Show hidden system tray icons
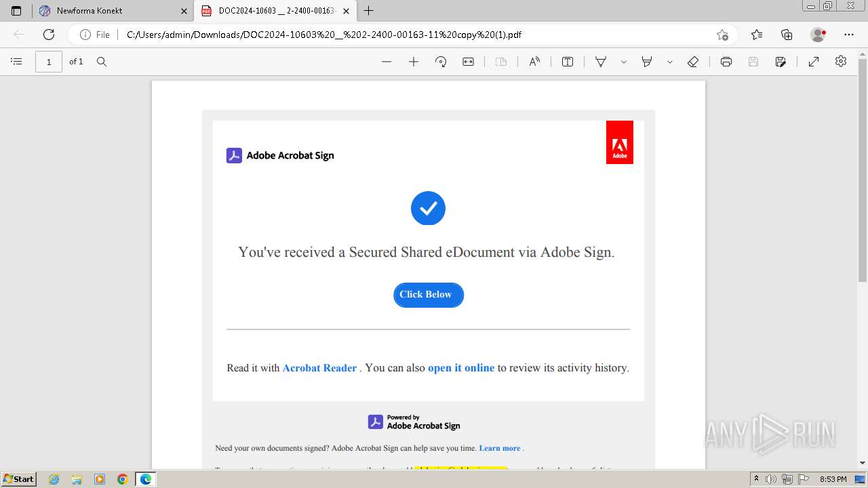868x488 pixels. tap(756, 479)
